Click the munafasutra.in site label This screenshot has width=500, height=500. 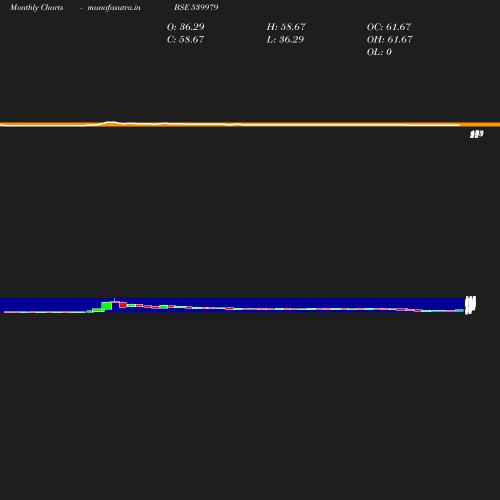[114, 8]
